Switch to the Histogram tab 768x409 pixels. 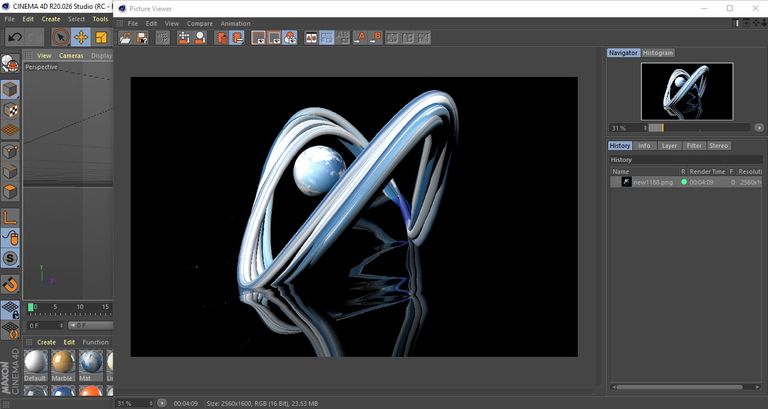[x=658, y=53]
